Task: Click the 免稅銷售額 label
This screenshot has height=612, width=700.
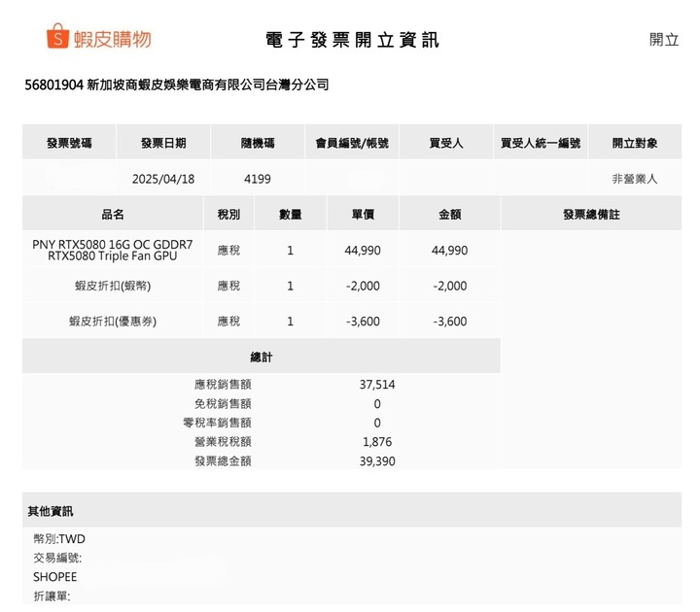Action: coord(223,404)
